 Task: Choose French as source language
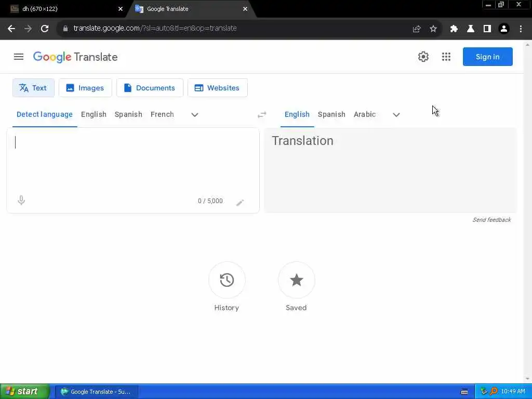(x=162, y=114)
